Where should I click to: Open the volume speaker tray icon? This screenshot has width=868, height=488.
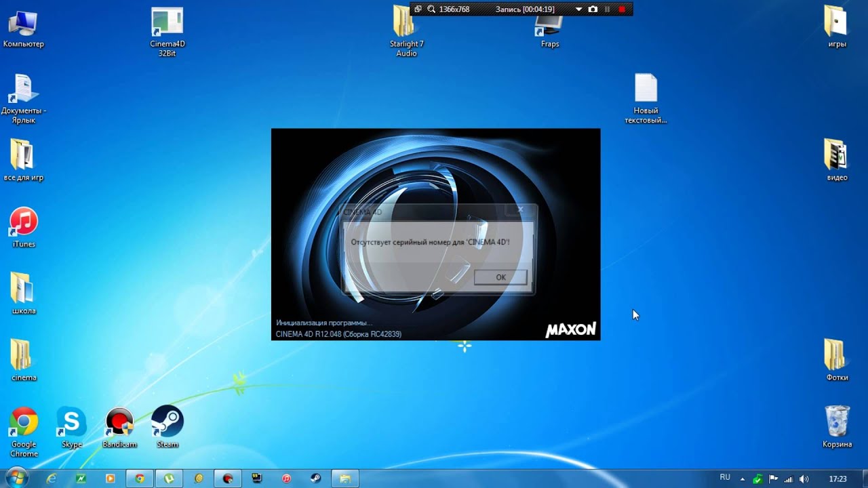point(804,479)
